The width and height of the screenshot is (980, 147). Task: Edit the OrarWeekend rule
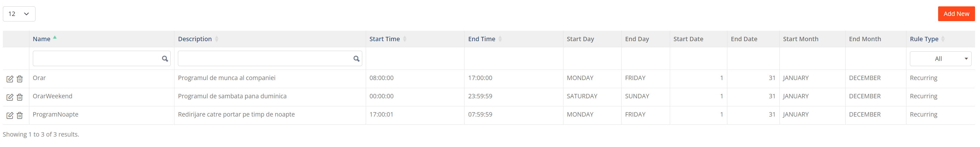point(10,97)
